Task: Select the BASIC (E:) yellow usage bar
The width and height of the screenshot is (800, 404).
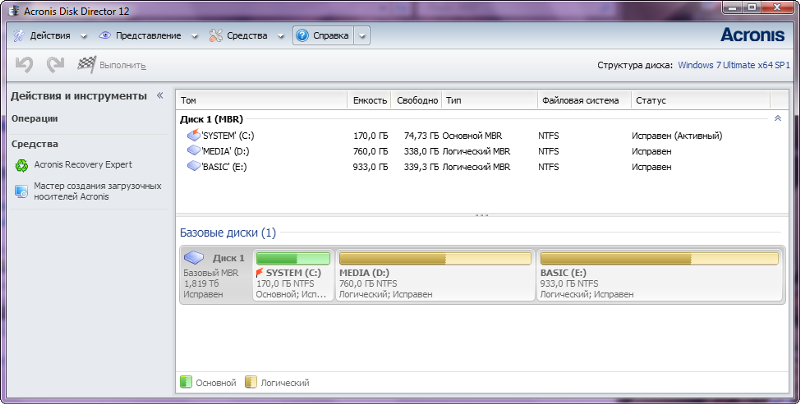Action: click(659, 258)
